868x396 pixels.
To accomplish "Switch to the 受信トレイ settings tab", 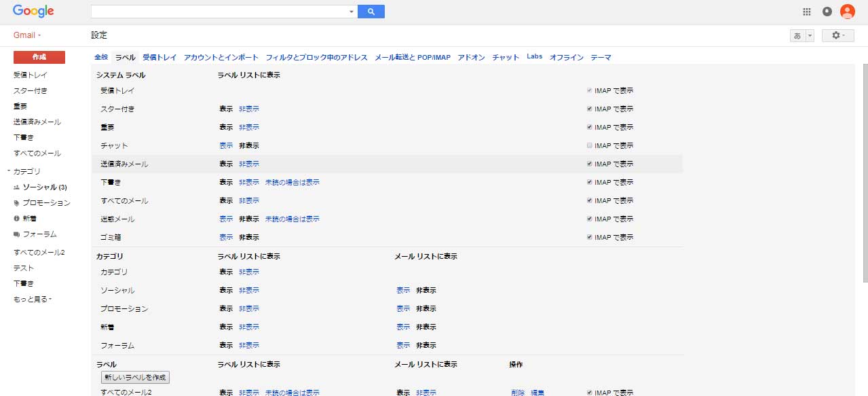I will click(x=159, y=58).
